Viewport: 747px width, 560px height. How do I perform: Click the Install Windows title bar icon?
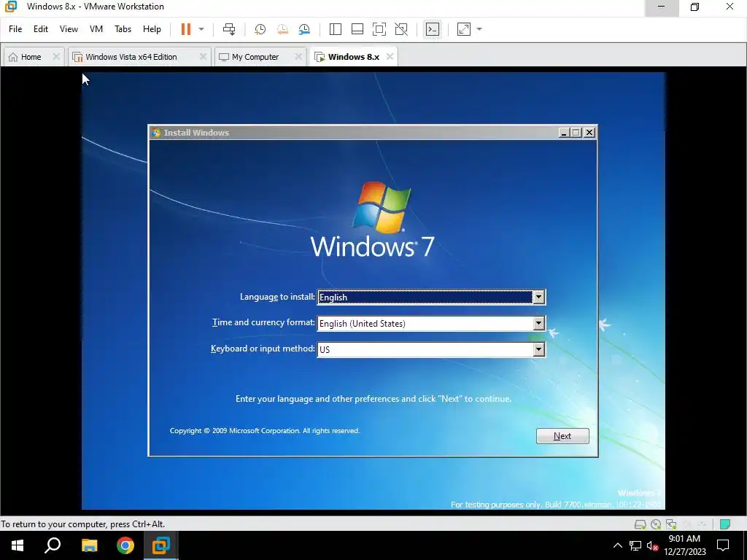tap(156, 133)
